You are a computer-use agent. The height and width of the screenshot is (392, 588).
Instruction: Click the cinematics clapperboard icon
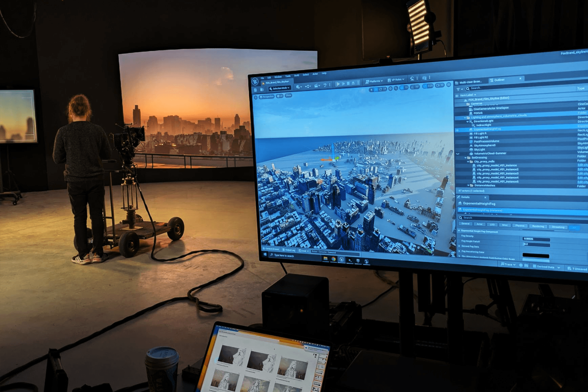316,86
